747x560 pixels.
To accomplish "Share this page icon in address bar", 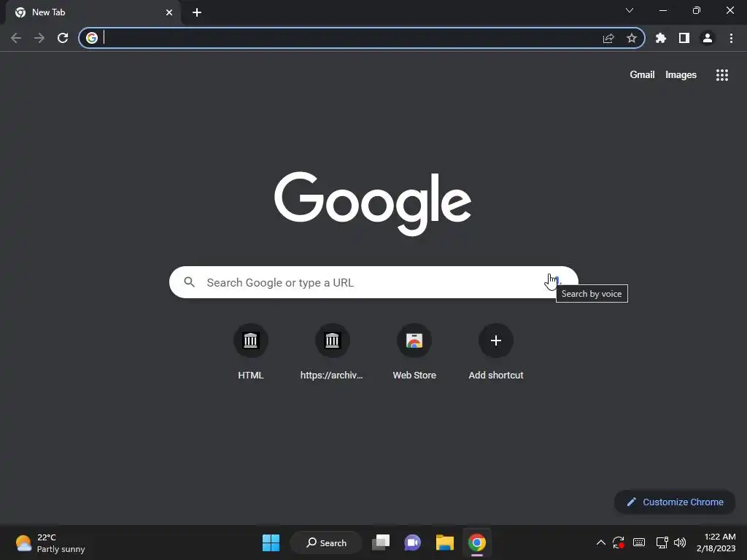I will click(x=608, y=38).
